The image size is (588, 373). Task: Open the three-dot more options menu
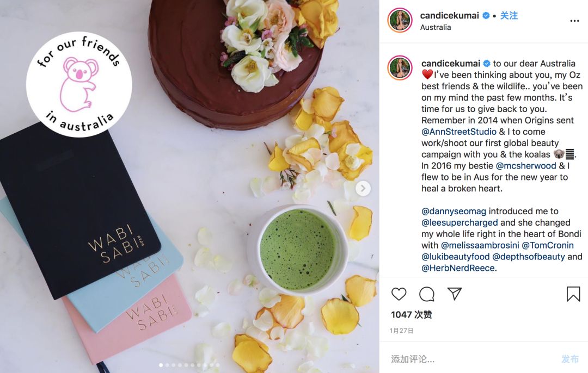click(574, 21)
